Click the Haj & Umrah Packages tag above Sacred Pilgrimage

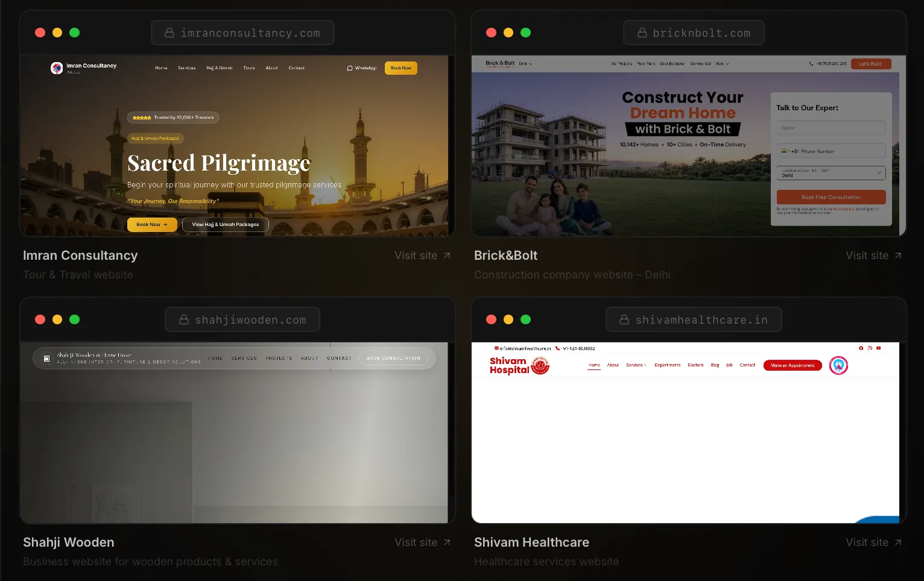pos(156,138)
